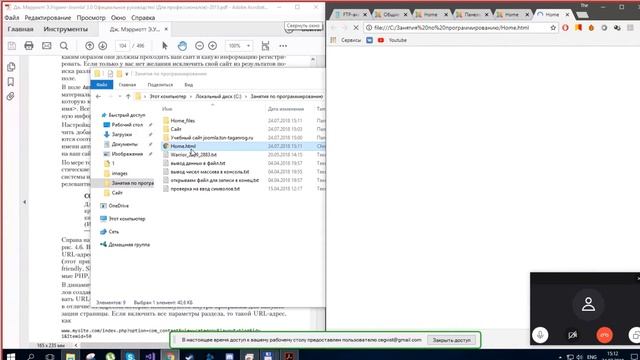This screenshot has height=360, width=640.
Task: Select the проверка на ввод символов.txt file
Action: (x=205, y=189)
